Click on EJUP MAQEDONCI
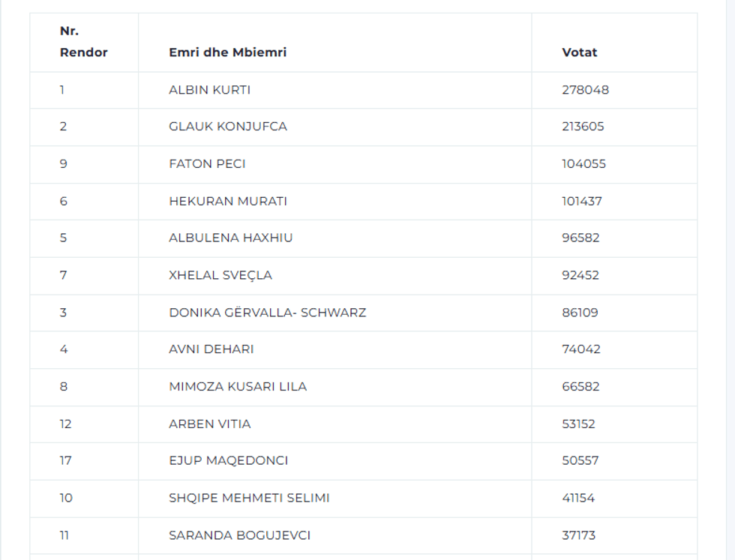 pos(228,461)
